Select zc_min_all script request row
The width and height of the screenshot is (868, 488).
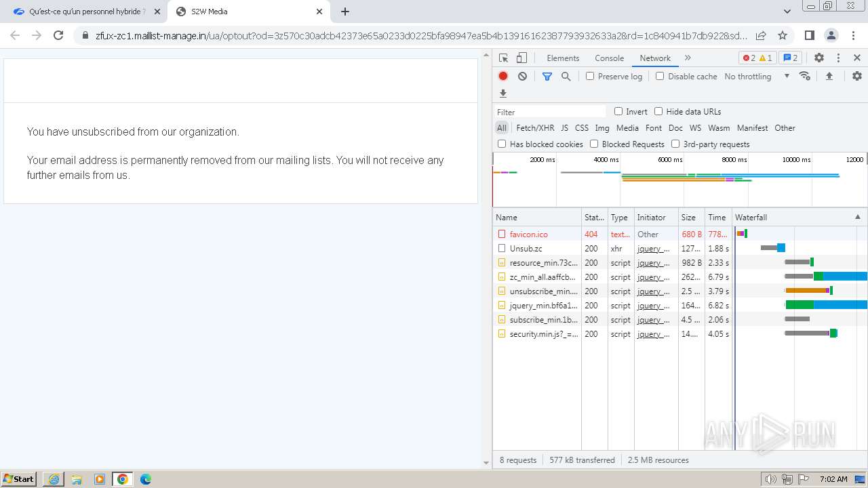tap(680, 277)
